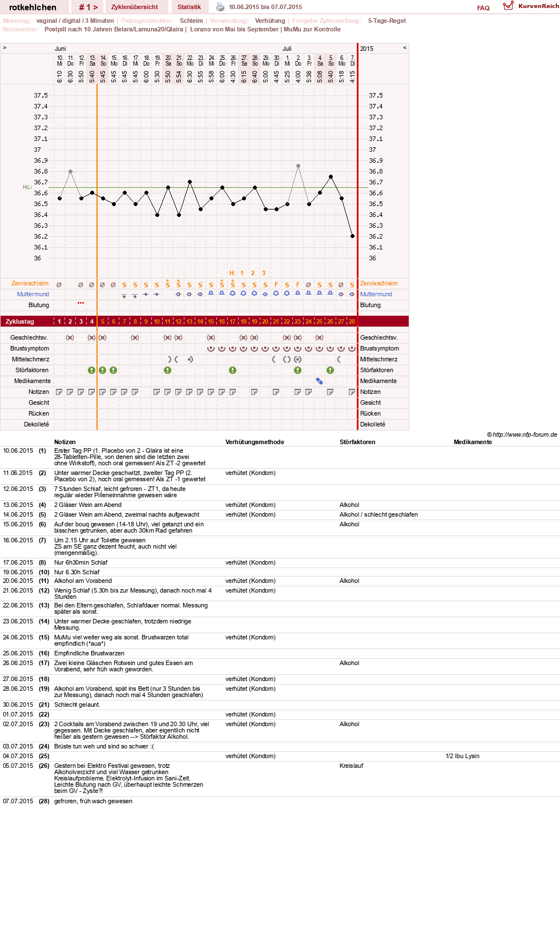Click the 'Empfindliche Brustwarzen' note
This screenshot has width=560, height=926.
(x=89, y=653)
